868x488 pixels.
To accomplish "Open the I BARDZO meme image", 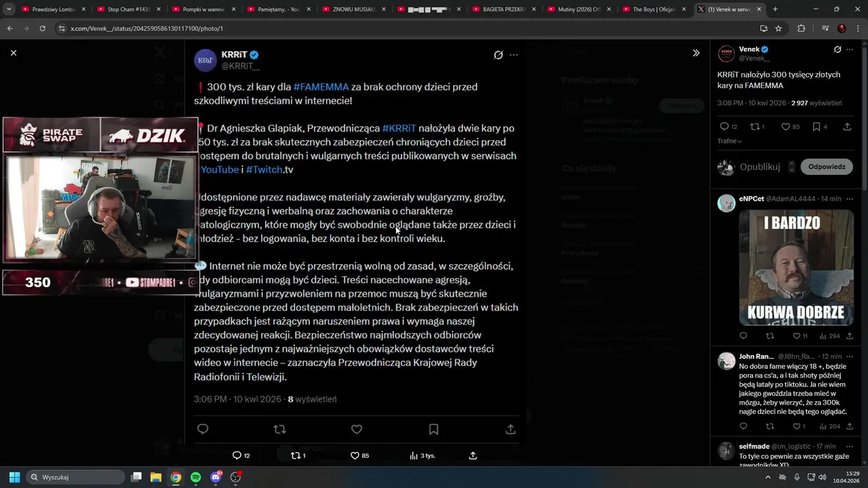I will pyautogui.click(x=796, y=267).
